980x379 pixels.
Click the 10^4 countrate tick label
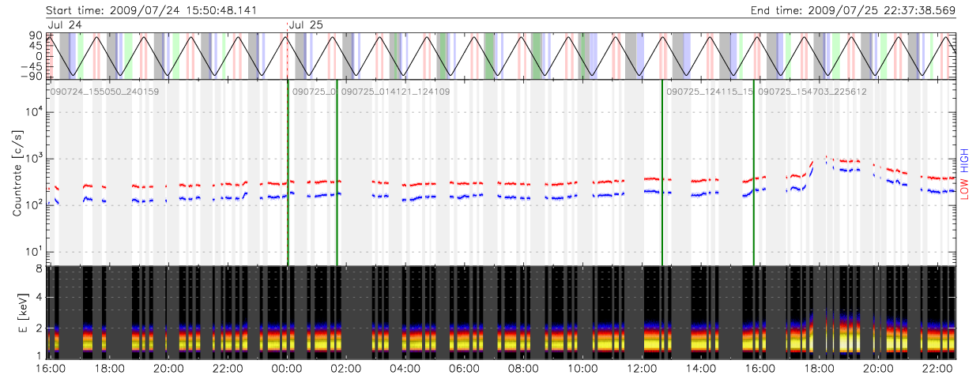pyautogui.click(x=32, y=112)
